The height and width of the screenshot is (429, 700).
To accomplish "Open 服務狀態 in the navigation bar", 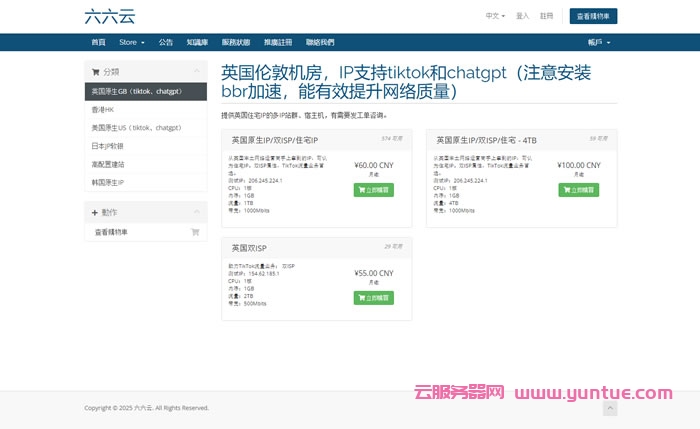I will coord(236,43).
